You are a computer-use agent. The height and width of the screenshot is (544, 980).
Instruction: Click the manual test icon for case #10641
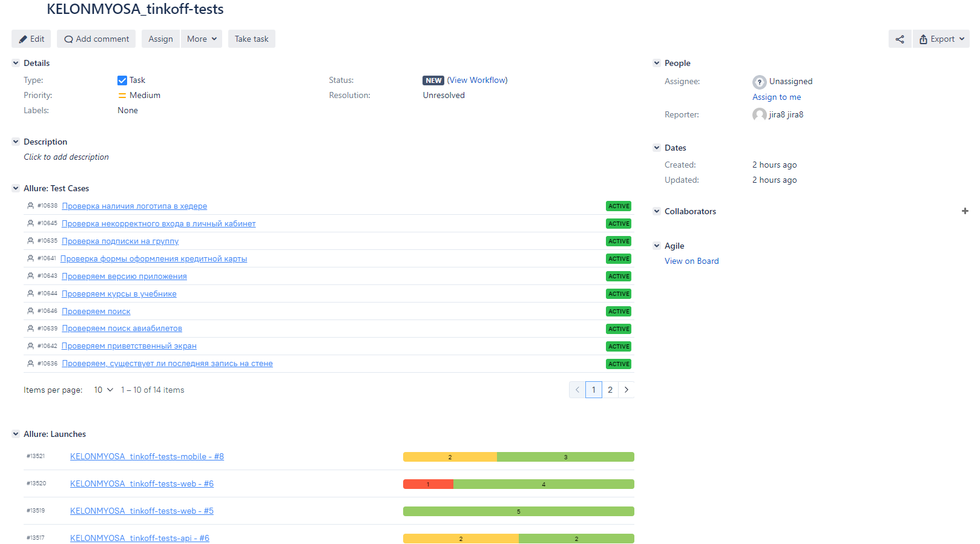30,258
